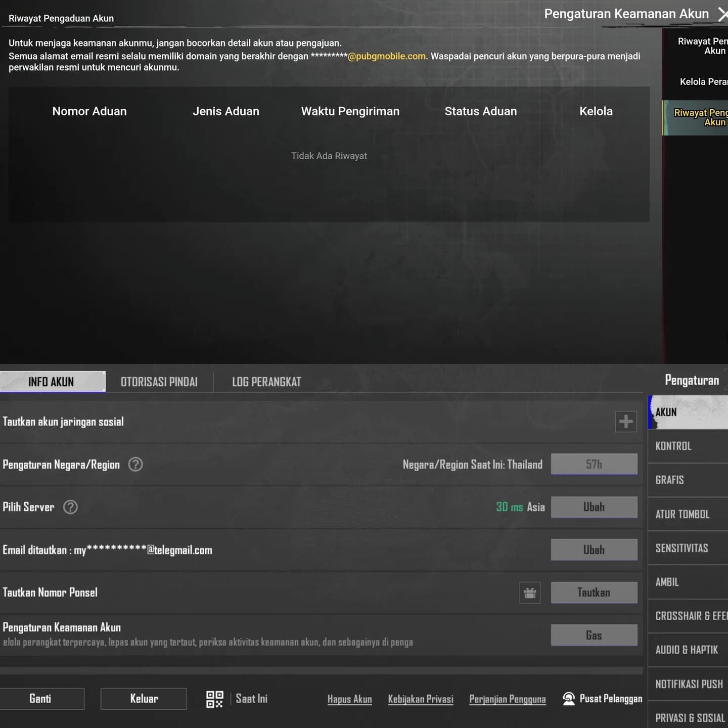Open the QR code scanner icon
The width and height of the screenshot is (728, 728).
click(x=214, y=699)
